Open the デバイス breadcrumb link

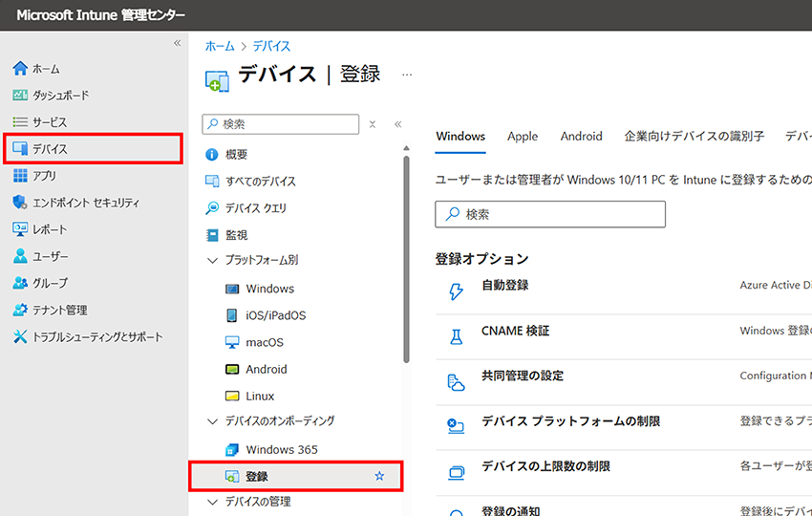(x=271, y=46)
